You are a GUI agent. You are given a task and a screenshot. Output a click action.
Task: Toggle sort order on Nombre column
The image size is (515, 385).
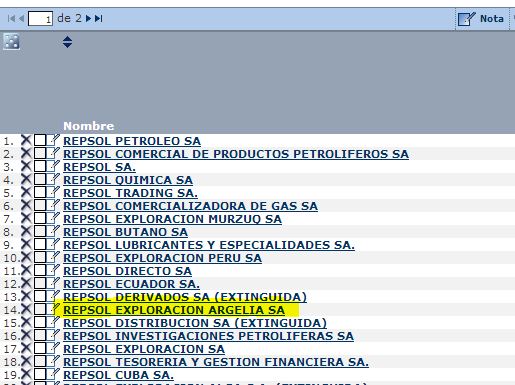(67, 42)
